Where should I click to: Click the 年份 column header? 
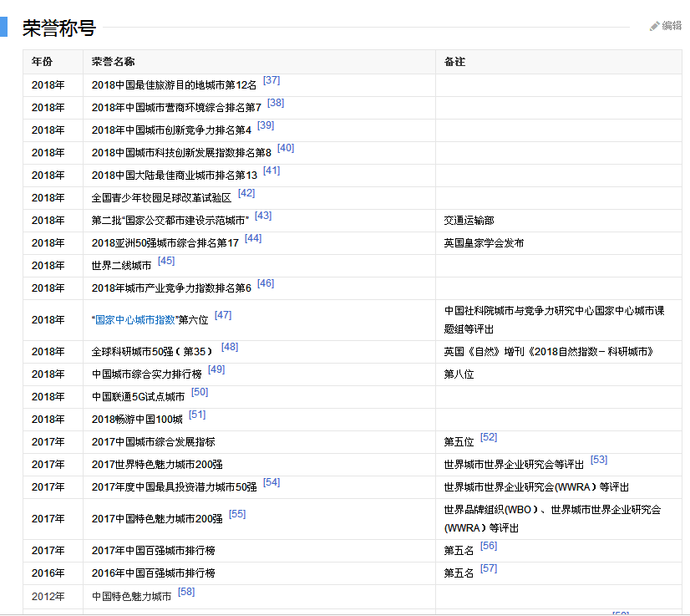43,62
